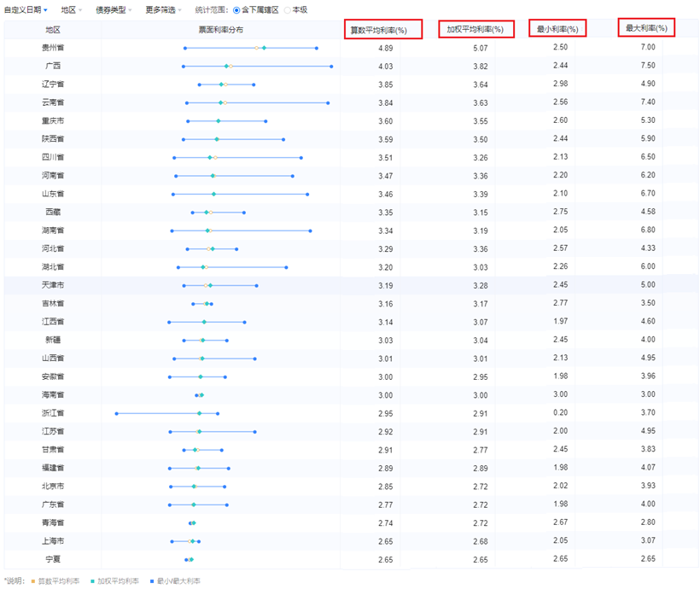
Task: Click the 加权平均利率(%) column header
Action: 475,30
